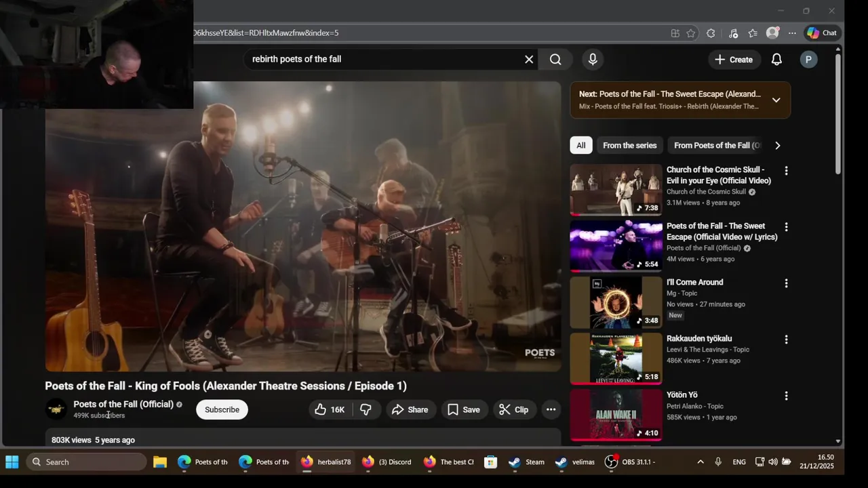Click the Clip scissors button
Viewport: 868px width, 488px height.
coord(513,409)
